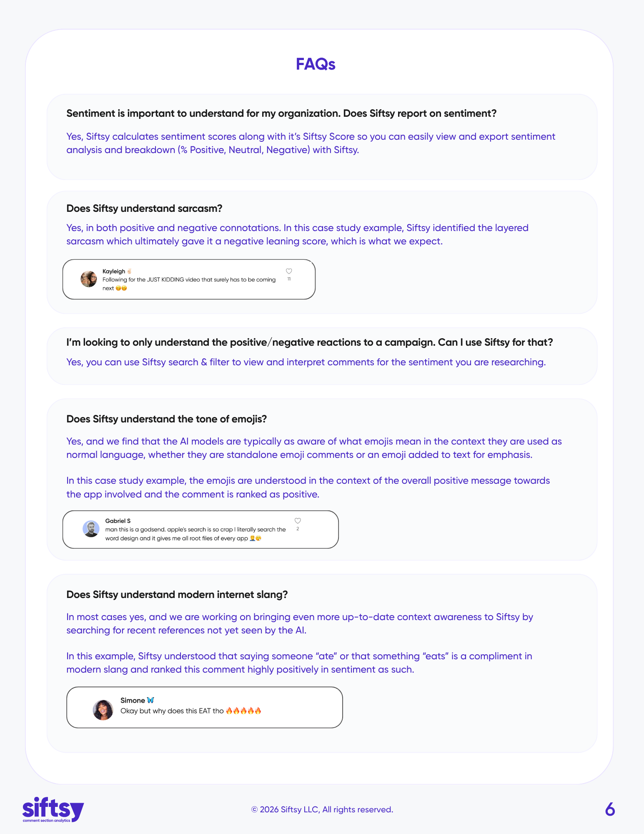Open Kayleigh's profile picture
This screenshot has height=834, width=644.
89,279
